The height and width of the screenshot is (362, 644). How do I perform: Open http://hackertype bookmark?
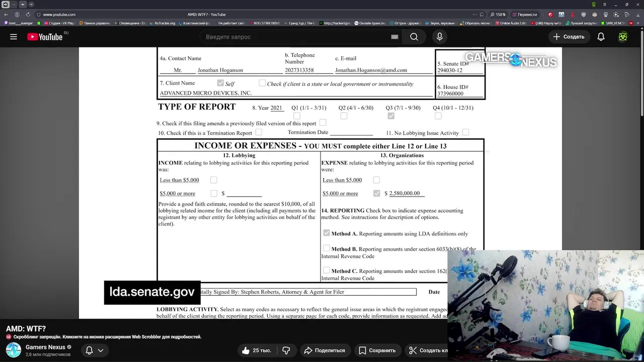click(x=334, y=23)
